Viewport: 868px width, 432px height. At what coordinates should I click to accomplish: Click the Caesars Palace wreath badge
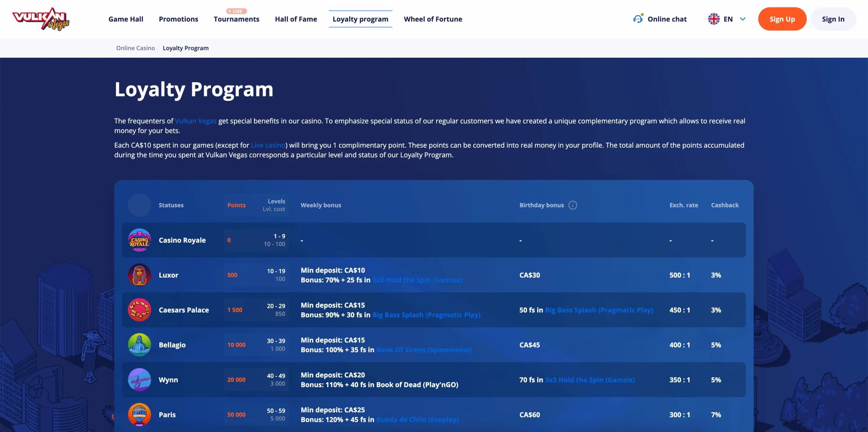[139, 310]
